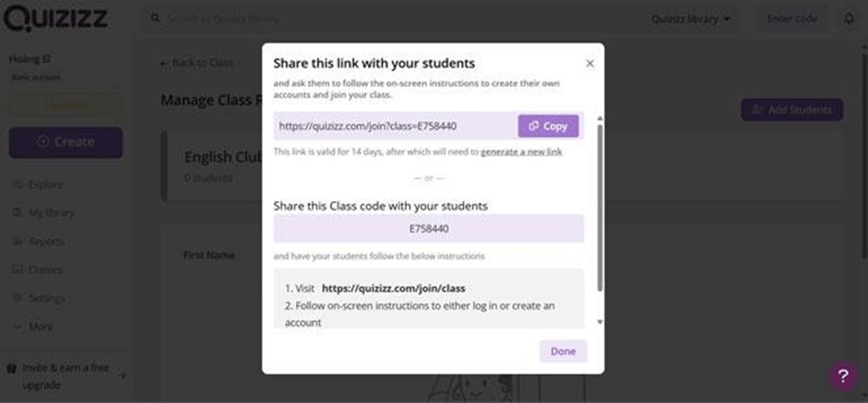The image size is (868, 403).
Task: Click the Enter code button
Action: [x=791, y=19]
